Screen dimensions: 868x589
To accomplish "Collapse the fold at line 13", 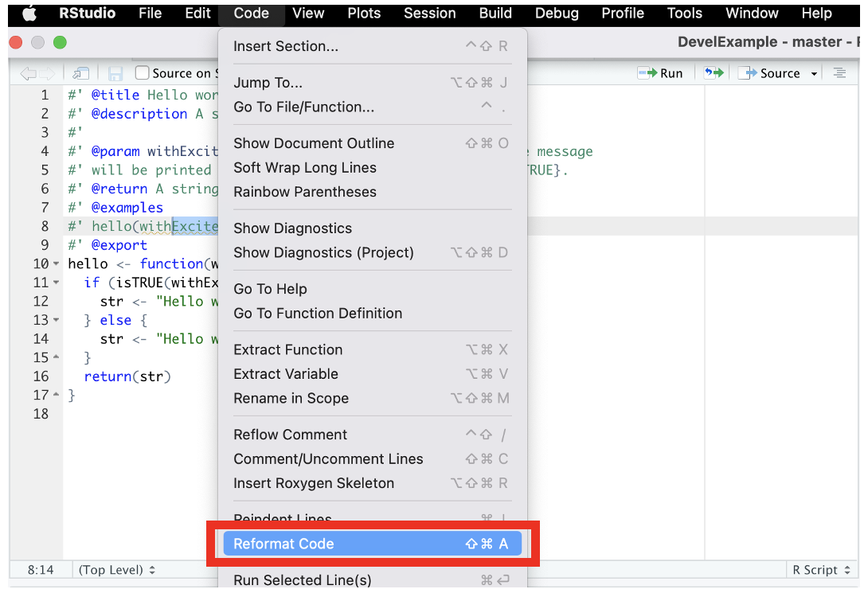I will coord(56,320).
